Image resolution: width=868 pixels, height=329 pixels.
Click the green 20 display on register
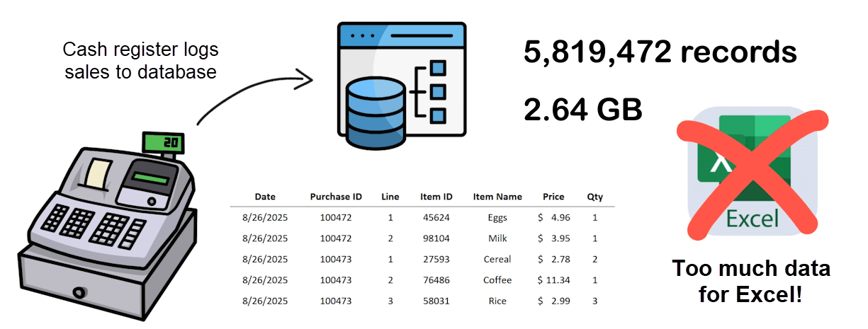[x=162, y=142]
